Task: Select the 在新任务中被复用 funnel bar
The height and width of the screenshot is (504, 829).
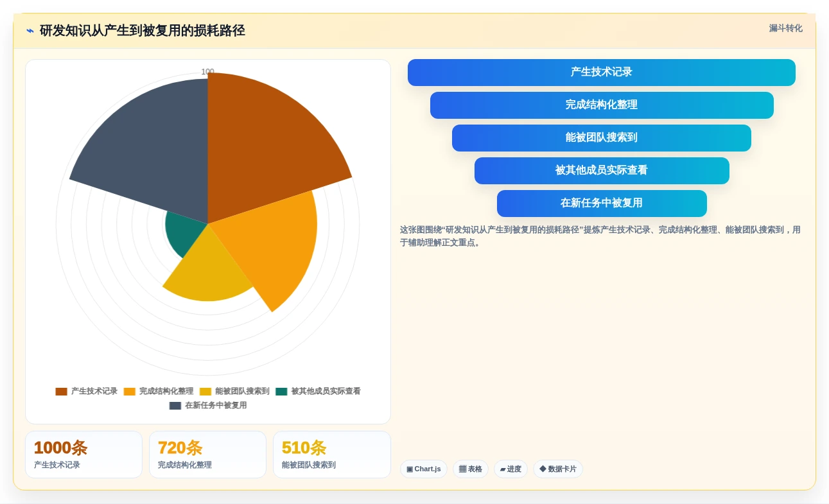Action: tap(602, 204)
